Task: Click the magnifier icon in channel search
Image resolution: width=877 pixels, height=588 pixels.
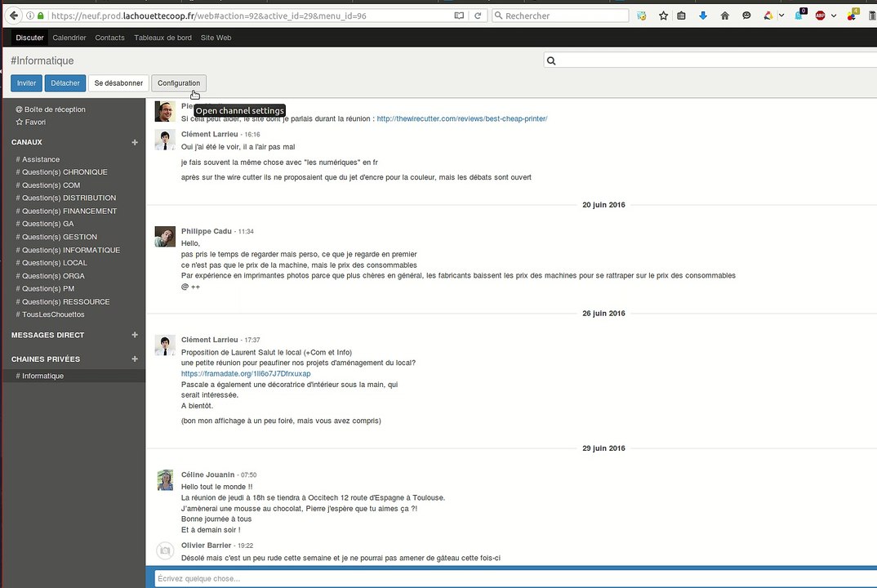Action: click(x=551, y=60)
